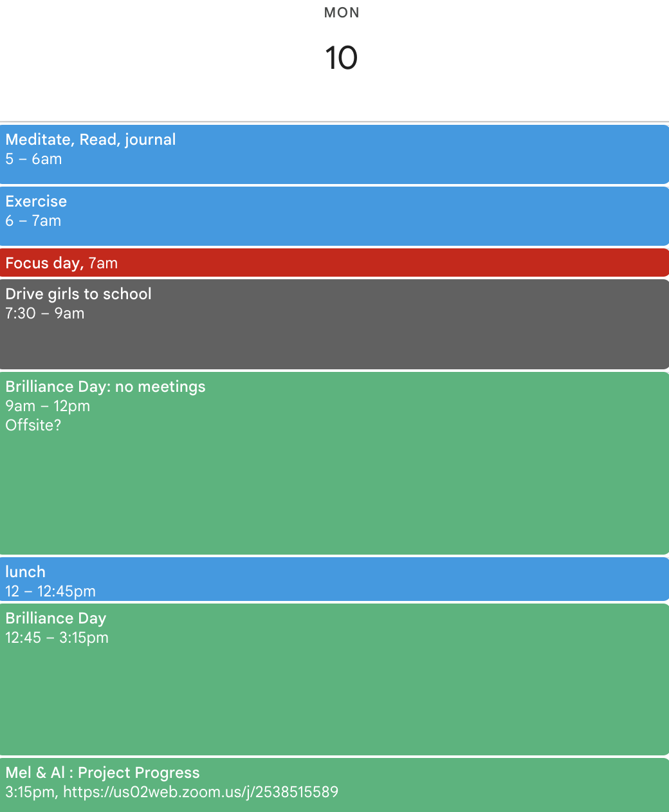Click the MON day label

pos(342,13)
